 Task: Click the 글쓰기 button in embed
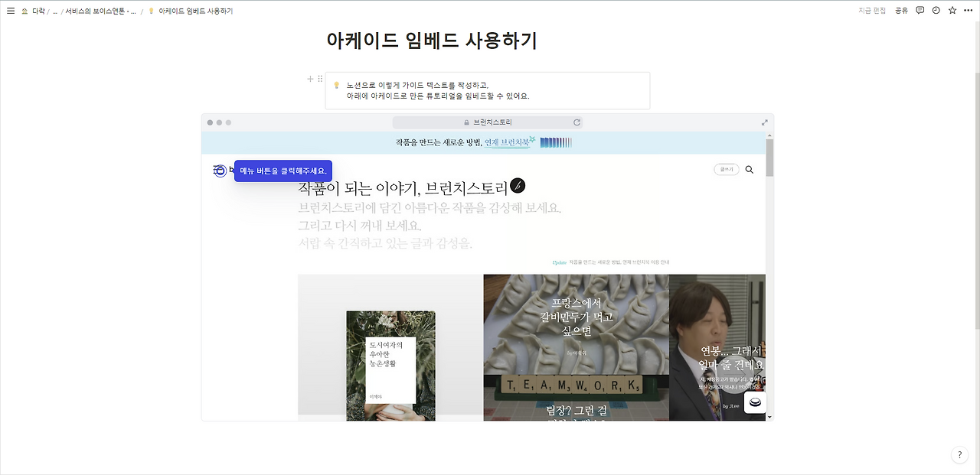pyautogui.click(x=727, y=170)
